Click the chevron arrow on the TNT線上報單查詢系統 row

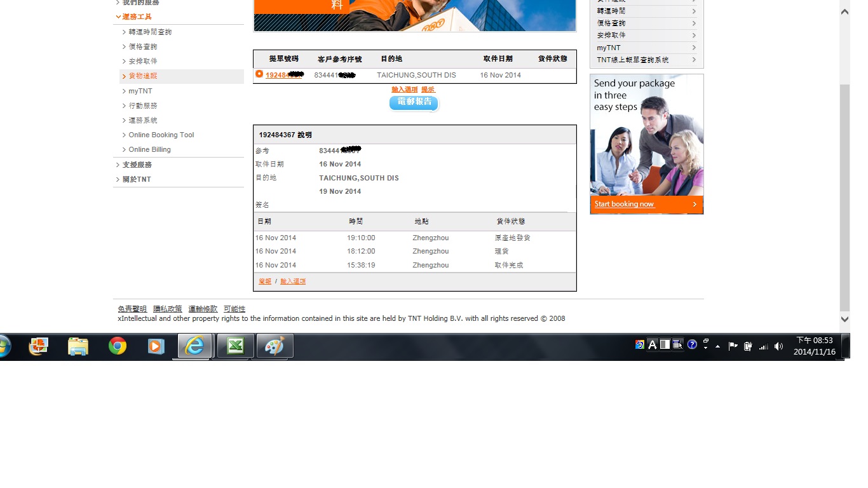[694, 60]
